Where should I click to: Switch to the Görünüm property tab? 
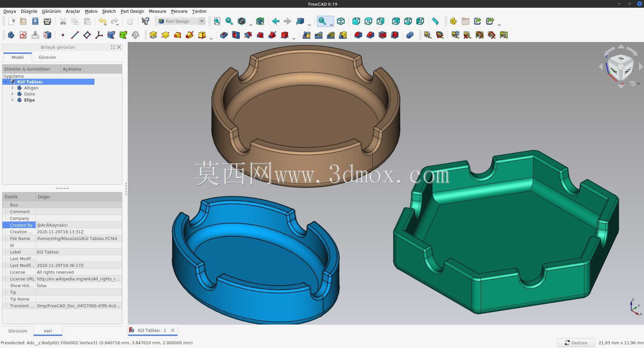pos(18,331)
